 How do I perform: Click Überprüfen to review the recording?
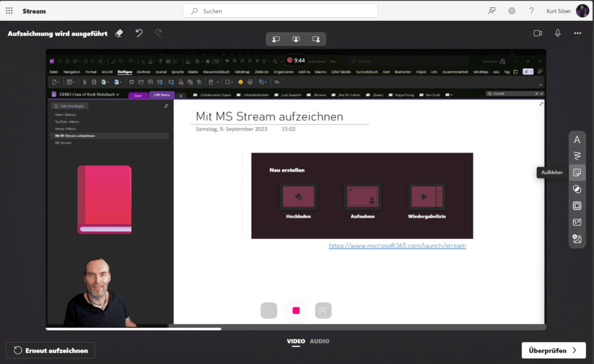pos(553,351)
